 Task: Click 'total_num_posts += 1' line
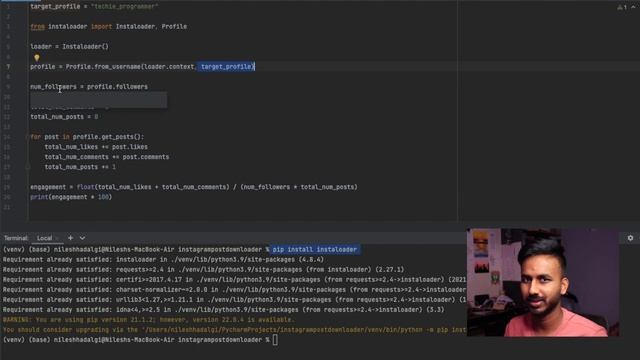click(x=80, y=167)
